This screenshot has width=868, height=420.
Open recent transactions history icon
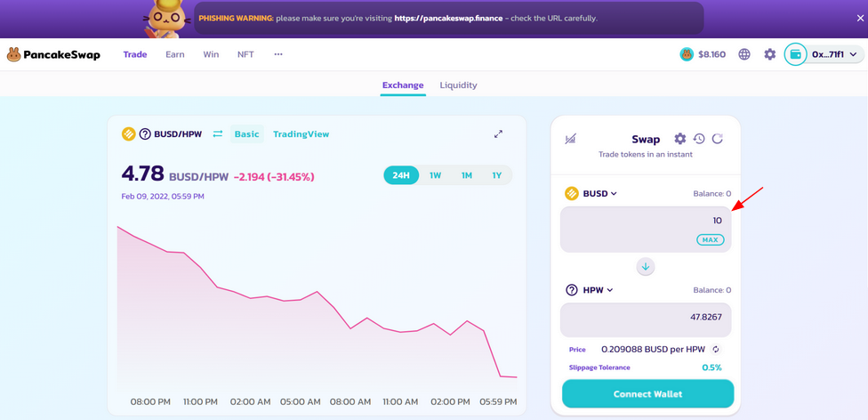tap(699, 139)
